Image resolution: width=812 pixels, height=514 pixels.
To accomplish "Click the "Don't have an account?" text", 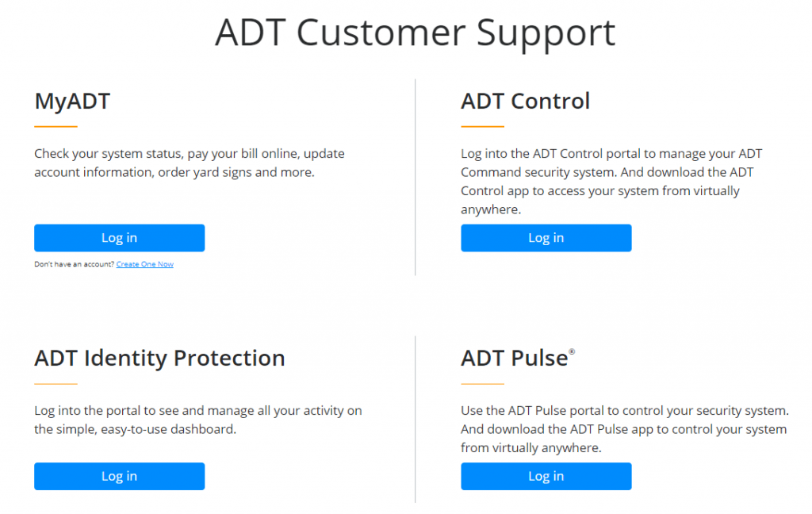I will tap(76, 264).
